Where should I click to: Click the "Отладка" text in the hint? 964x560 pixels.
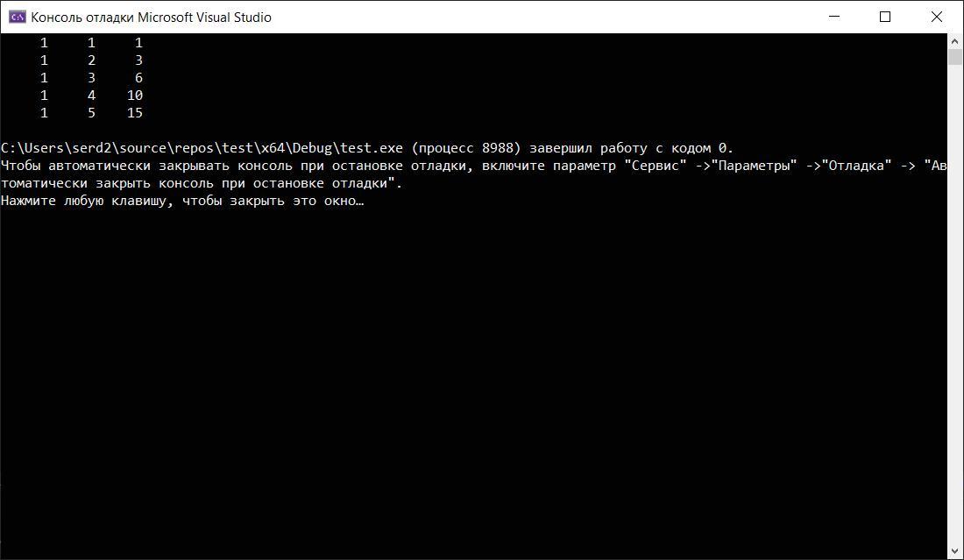pyautogui.click(x=856, y=166)
